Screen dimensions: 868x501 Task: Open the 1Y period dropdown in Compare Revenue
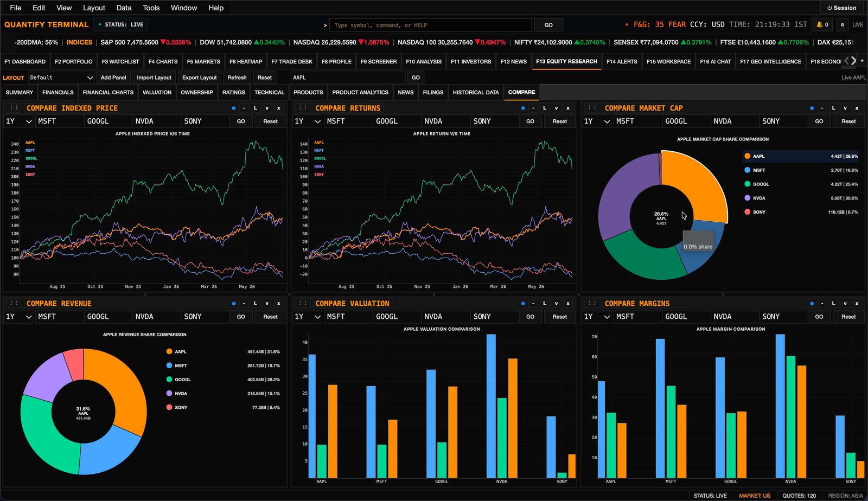pyautogui.click(x=19, y=316)
